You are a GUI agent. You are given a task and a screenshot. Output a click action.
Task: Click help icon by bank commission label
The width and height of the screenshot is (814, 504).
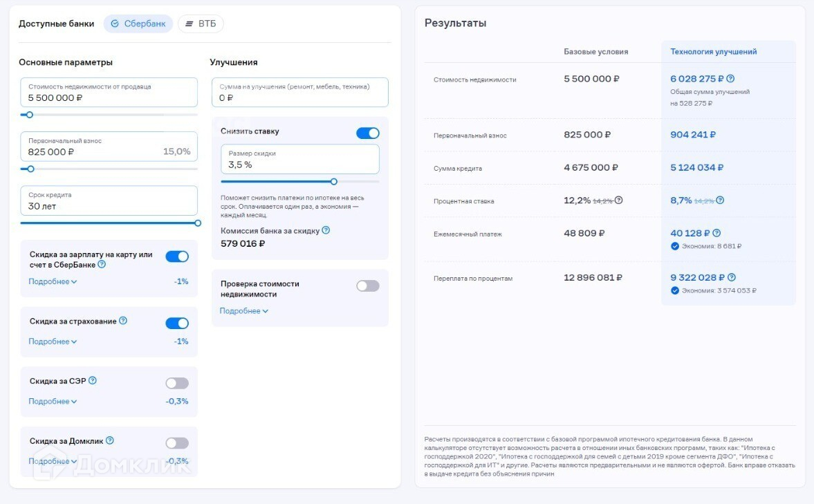pyautogui.click(x=326, y=230)
